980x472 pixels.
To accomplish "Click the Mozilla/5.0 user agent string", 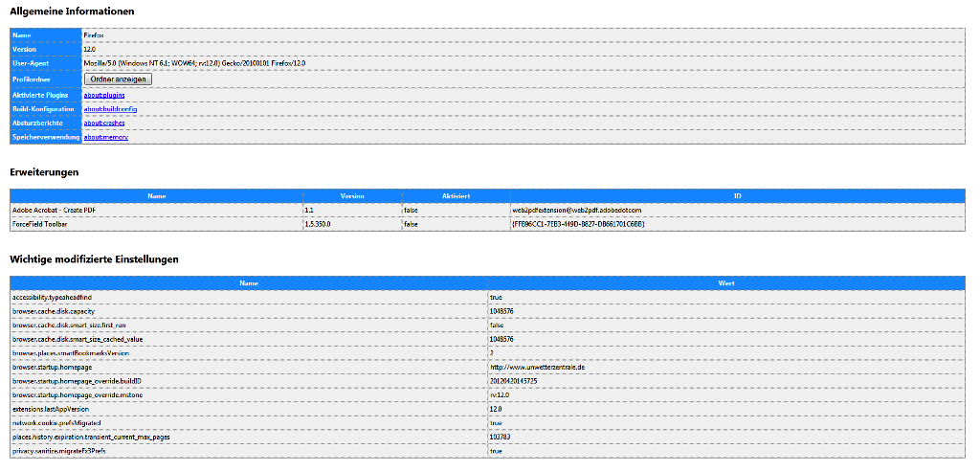I will click(x=195, y=63).
